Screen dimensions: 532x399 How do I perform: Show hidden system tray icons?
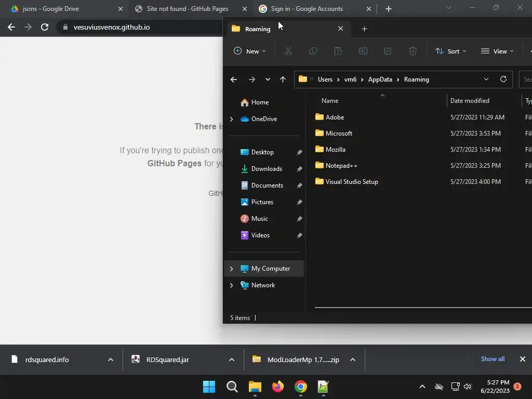pos(422,387)
